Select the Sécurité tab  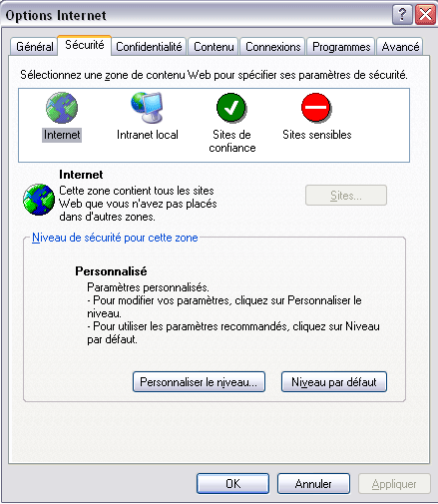point(85,45)
